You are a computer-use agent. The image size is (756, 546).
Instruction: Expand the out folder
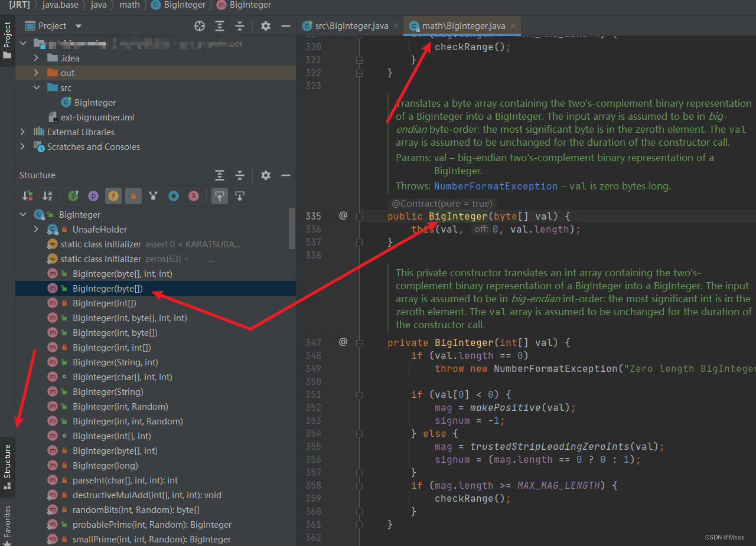click(36, 73)
